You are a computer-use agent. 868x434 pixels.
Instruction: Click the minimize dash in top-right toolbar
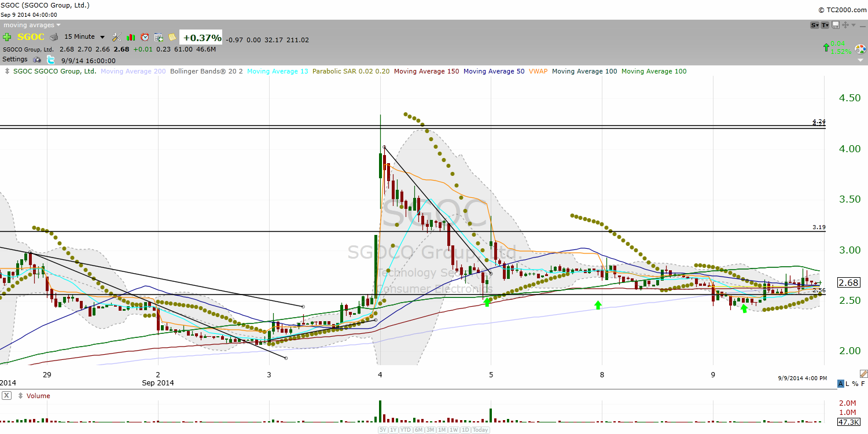[863, 27]
